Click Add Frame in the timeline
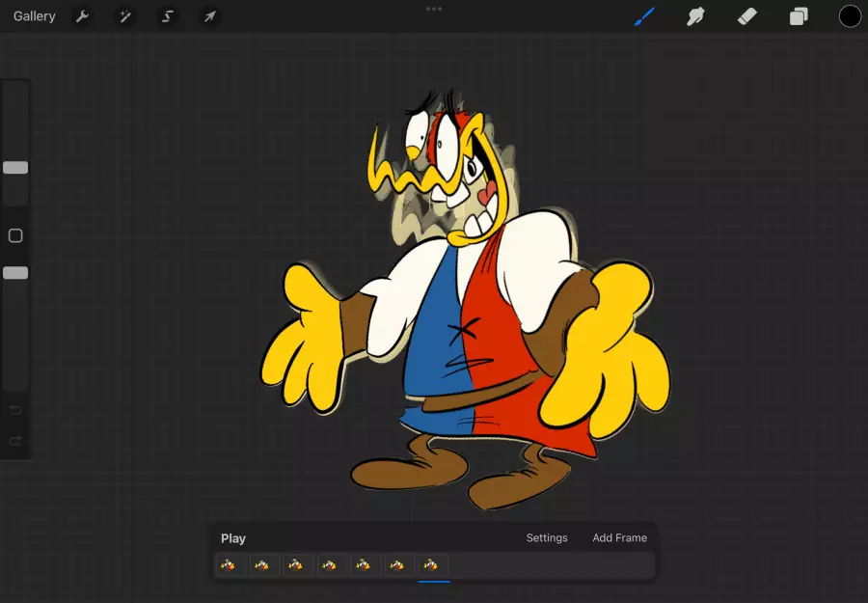This screenshot has height=603, width=868. 619,538
